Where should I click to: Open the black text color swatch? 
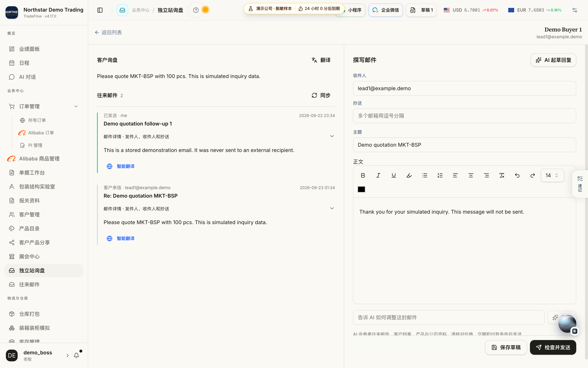[361, 189]
